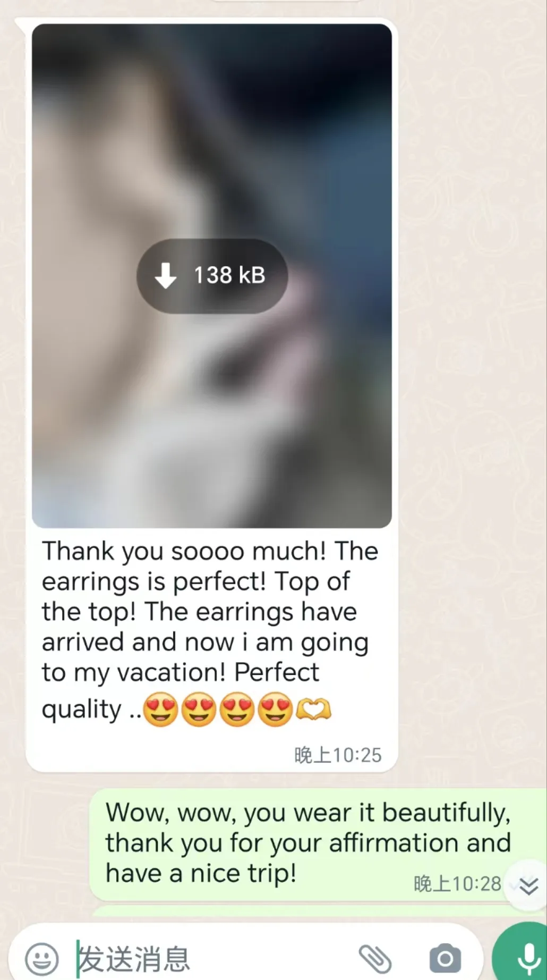Download the 138 kB blurred photo
Viewport: 547px width, 980px height.
coord(212,275)
